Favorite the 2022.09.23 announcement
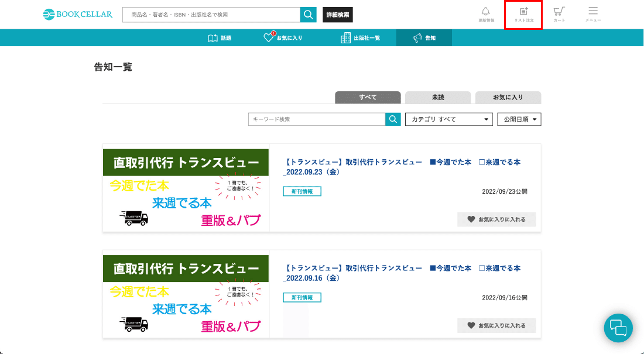The width and height of the screenshot is (644, 354). pyautogui.click(x=496, y=219)
